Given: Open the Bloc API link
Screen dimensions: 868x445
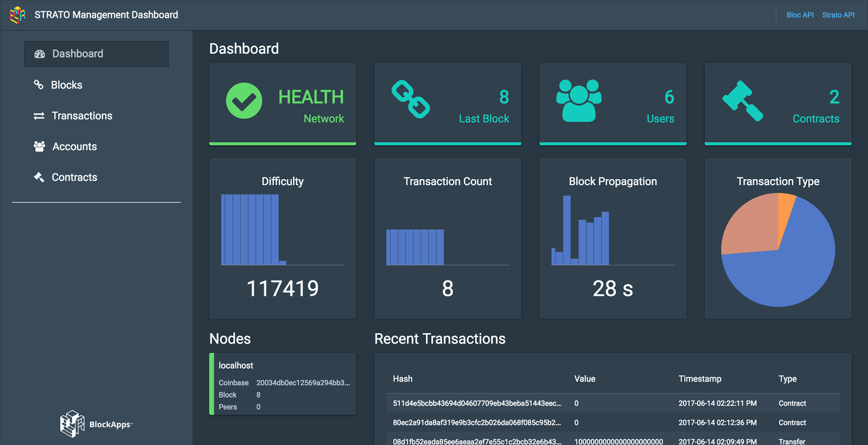Looking at the screenshot, I should (800, 15).
